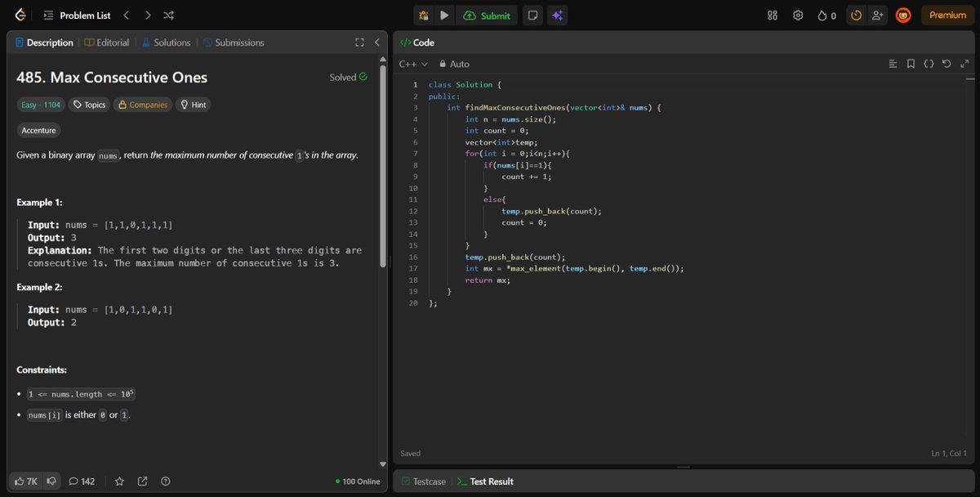
Task: Show the Hint
Action: 194,105
